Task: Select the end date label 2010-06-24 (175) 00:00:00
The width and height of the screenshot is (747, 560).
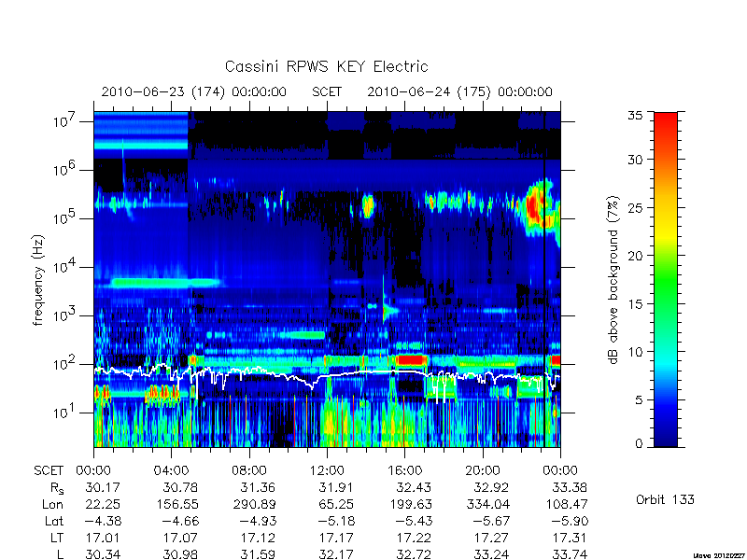Action: (459, 91)
